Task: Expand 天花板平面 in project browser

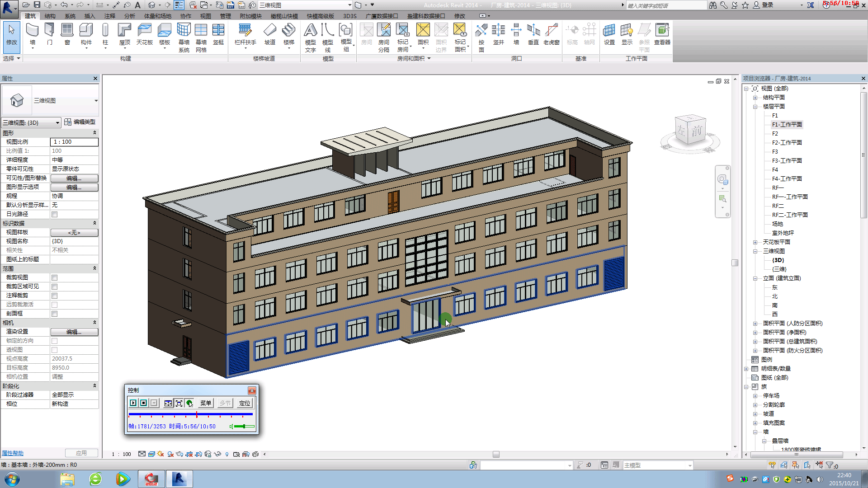Action: (754, 242)
